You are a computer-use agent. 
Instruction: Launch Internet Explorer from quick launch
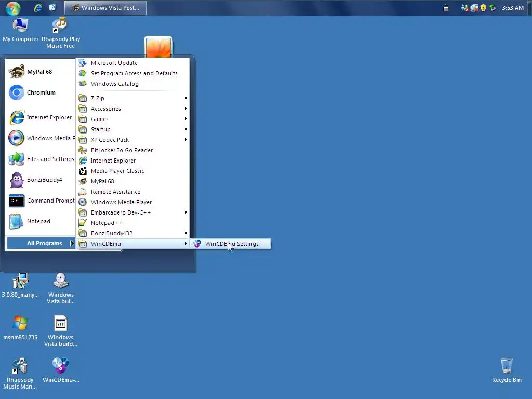pos(37,7)
